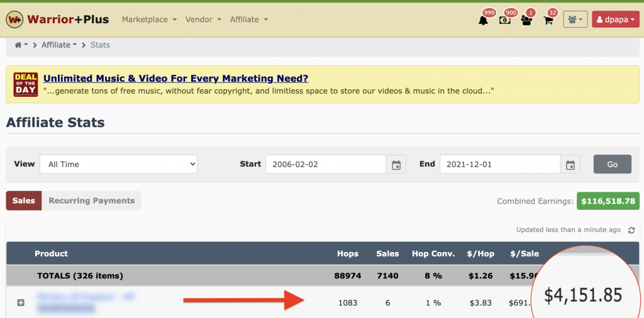Click the TOTALS (326 items) row label

80,276
